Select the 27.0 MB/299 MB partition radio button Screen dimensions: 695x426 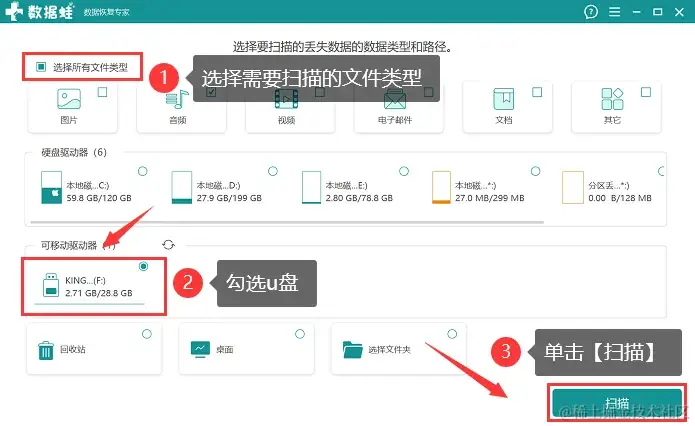535,171
